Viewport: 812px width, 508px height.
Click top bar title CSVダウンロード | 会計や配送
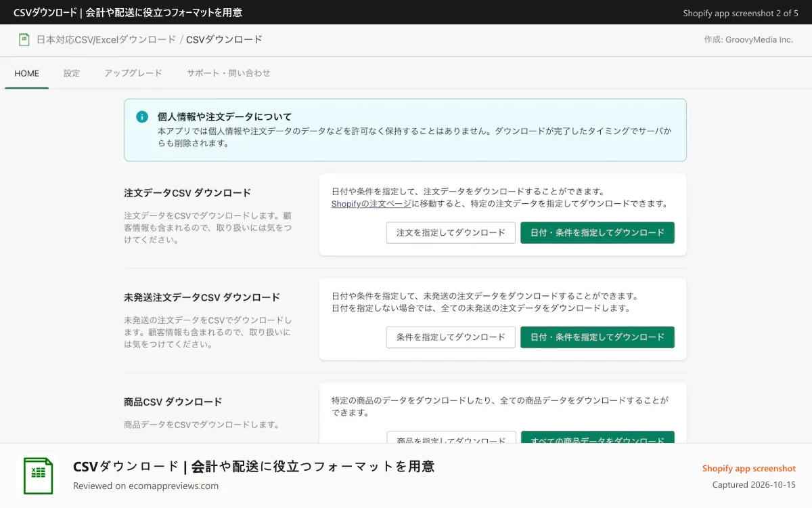click(128, 12)
